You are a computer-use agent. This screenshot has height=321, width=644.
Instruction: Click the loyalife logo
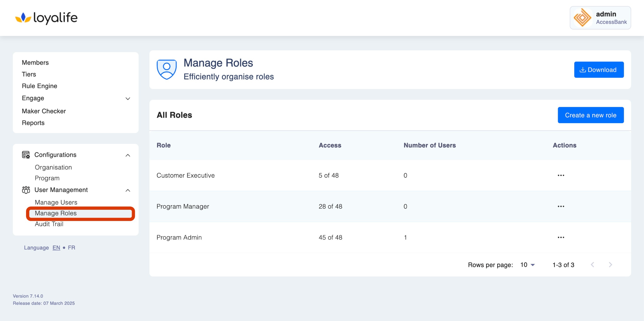click(46, 18)
